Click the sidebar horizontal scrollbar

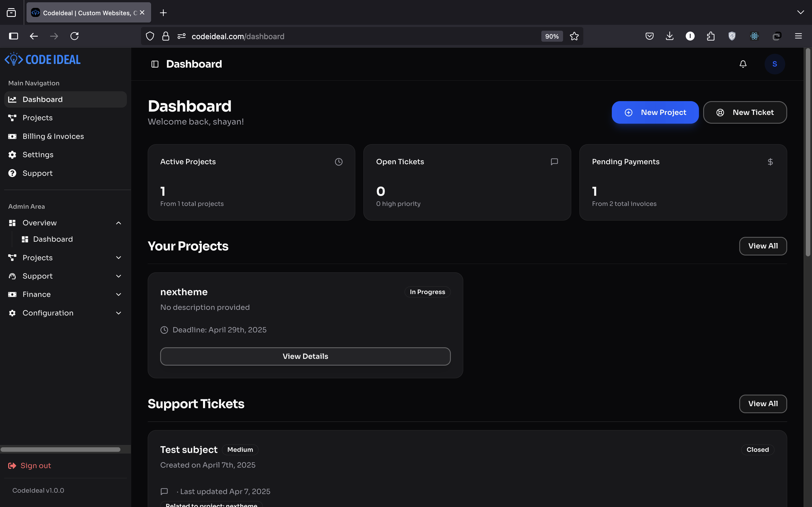click(60, 449)
